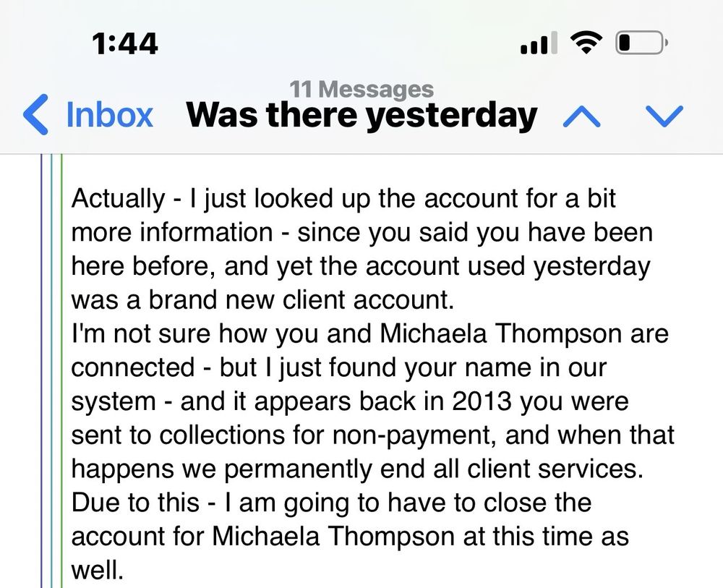
Task: Tap the word Actually starting the email
Action: click(118, 198)
